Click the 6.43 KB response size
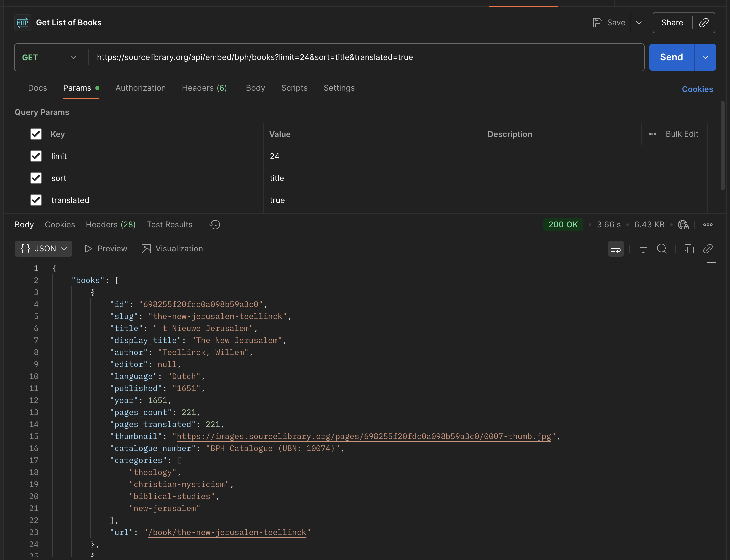 [649, 225]
